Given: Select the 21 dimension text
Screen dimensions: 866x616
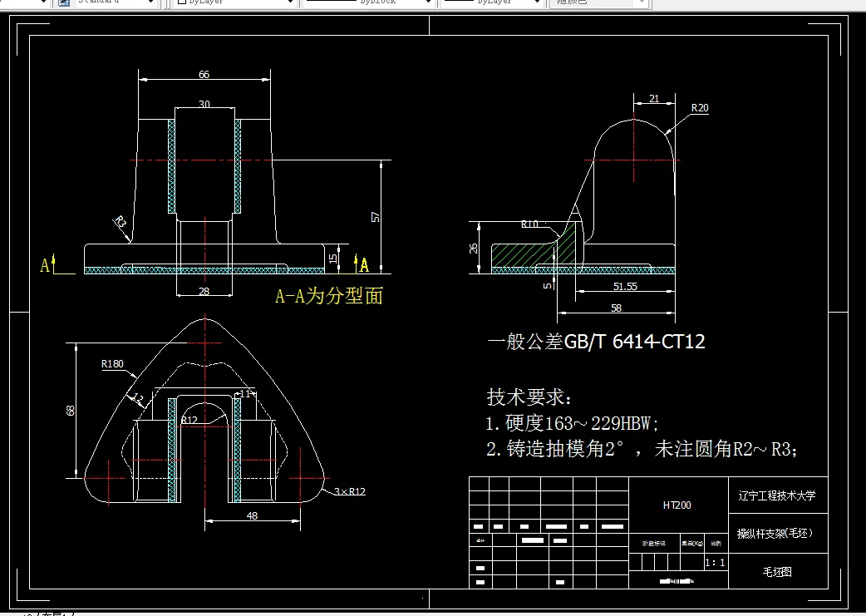Looking at the screenshot, I should pyautogui.click(x=654, y=99).
